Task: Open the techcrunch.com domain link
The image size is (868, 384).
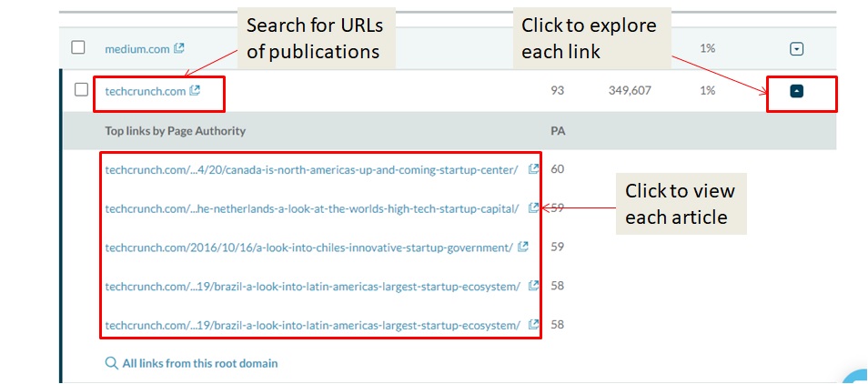Action: coord(146,91)
